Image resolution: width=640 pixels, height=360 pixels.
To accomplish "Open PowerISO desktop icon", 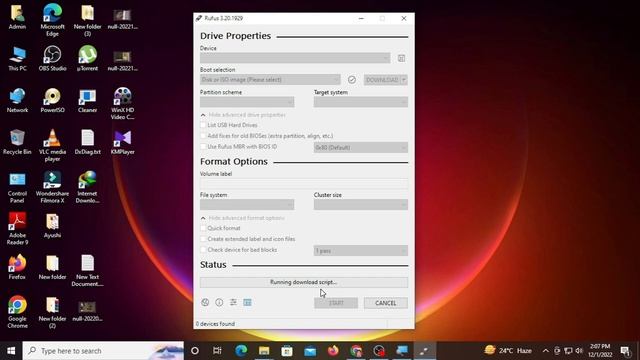I will coord(52,100).
